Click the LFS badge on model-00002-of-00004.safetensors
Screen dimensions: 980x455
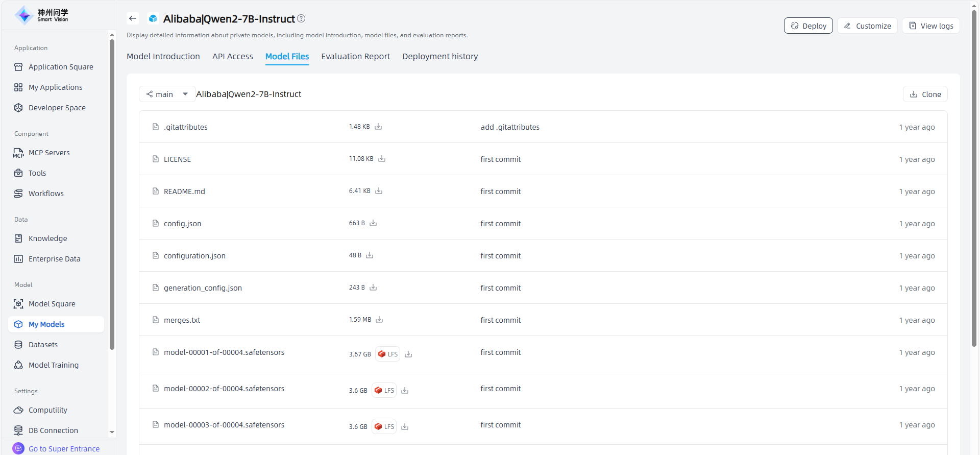pos(384,390)
